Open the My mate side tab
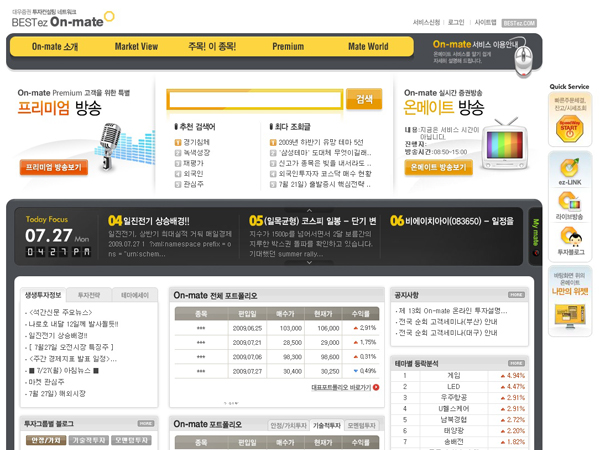The image size is (600, 450). click(x=536, y=235)
